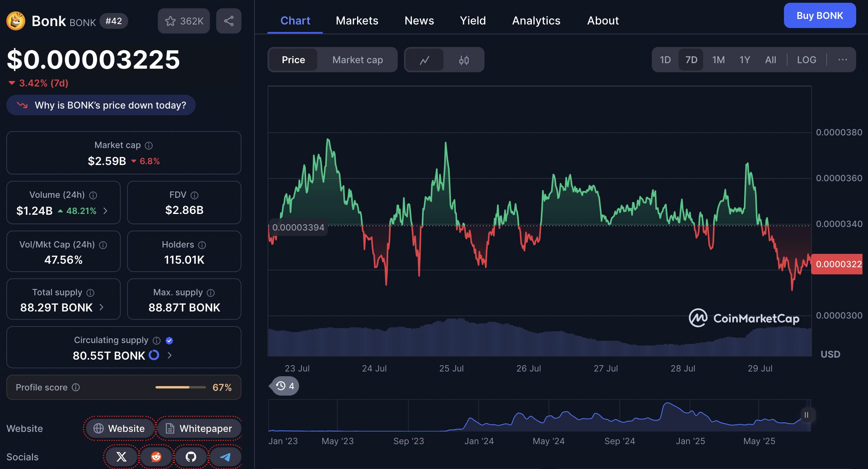The height and width of the screenshot is (469, 868).
Task: Click the Profile score progress bar
Action: pyautogui.click(x=180, y=387)
